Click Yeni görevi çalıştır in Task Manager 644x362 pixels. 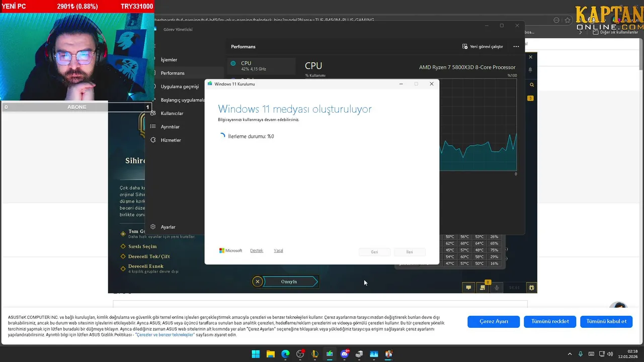coord(482,47)
